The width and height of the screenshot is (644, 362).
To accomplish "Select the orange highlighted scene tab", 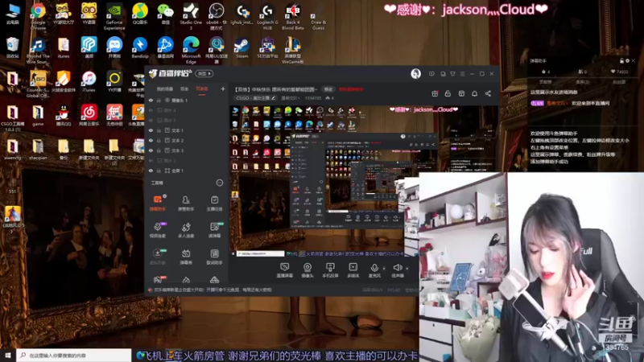I will coord(202,88).
